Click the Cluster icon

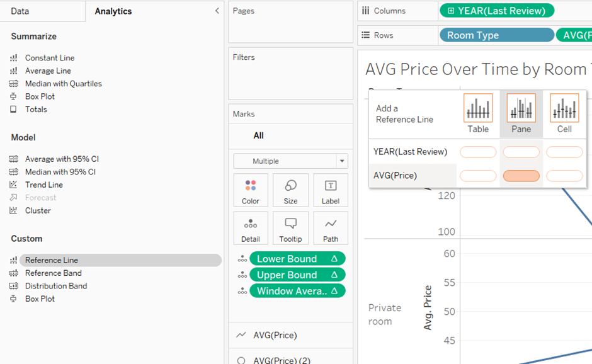point(14,211)
